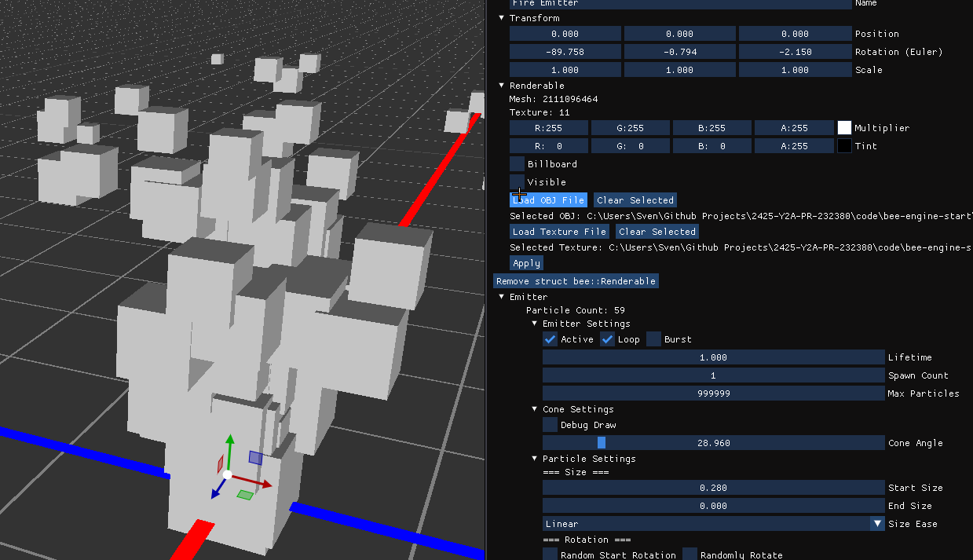This screenshot has width=973, height=560.
Task: Collapse the Cone Settings section
Action: [x=536, y=409]
